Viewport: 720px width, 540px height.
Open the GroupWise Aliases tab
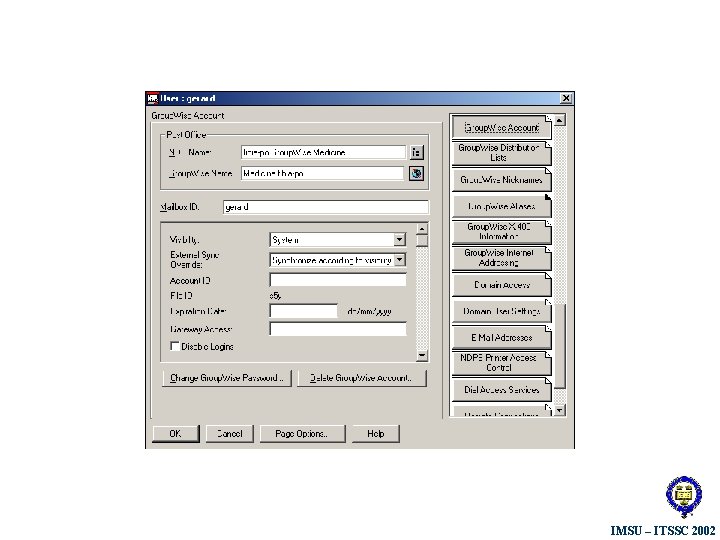click(x=501, y=206)
